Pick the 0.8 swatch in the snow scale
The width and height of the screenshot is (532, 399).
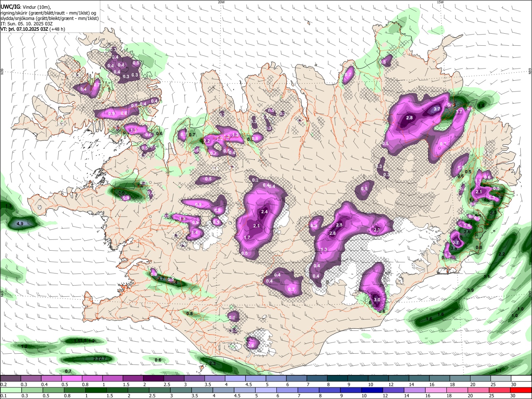click(x=92, y=379)
